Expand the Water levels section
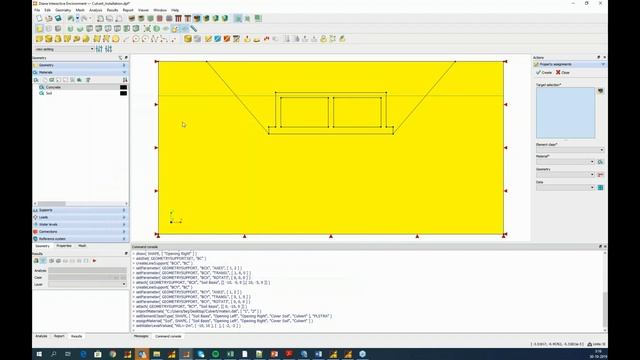The image size is (640, 360). (80, 224)
